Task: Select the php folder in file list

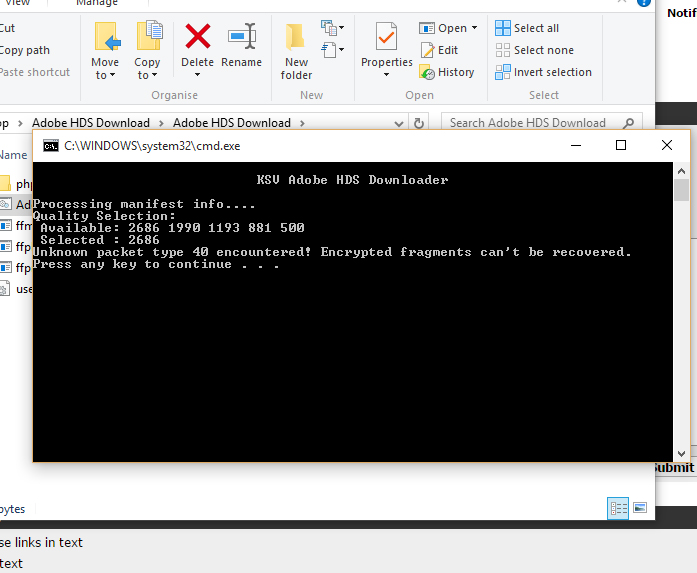Action: click(16, 183)
